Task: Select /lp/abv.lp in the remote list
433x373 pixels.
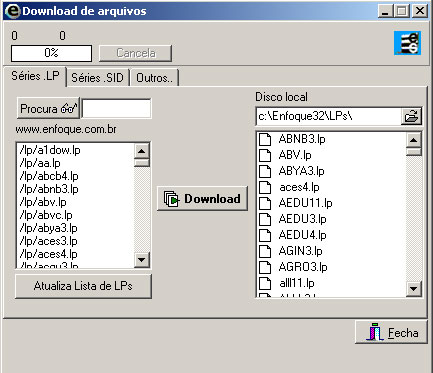Action: [x=43, y=202]
